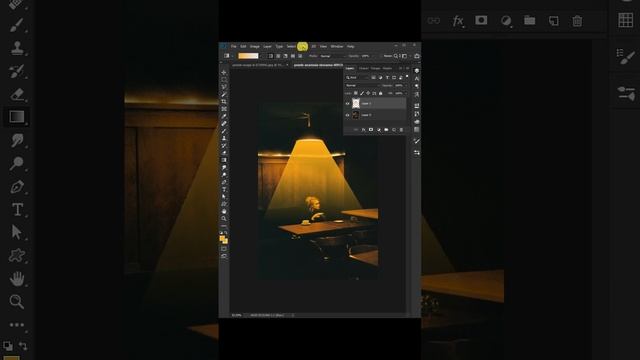Screen dimensions: 640x360
Task: Select the Frame tool in small window toolbar
Action: [224, 109]
